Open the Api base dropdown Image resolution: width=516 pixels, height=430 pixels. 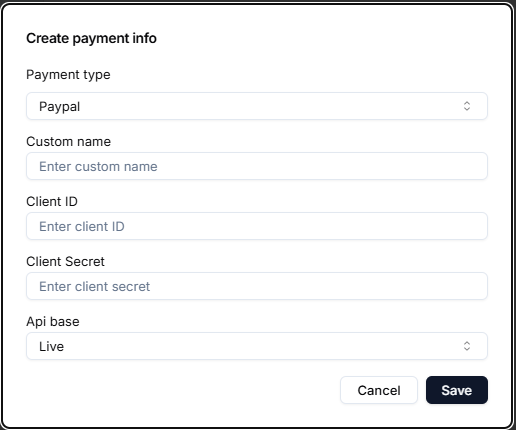(x=257, y=346)
